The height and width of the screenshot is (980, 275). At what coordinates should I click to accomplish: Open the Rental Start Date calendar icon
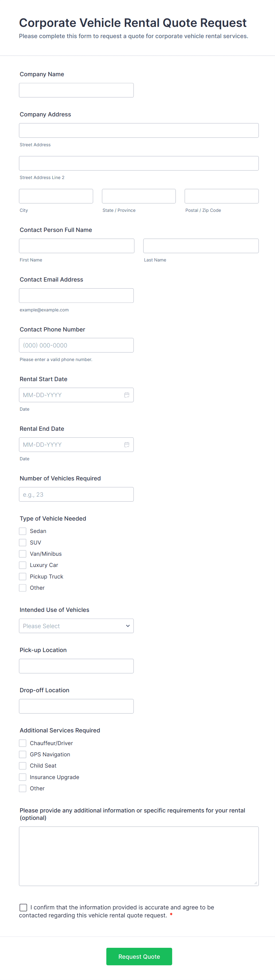pos(127,395)
